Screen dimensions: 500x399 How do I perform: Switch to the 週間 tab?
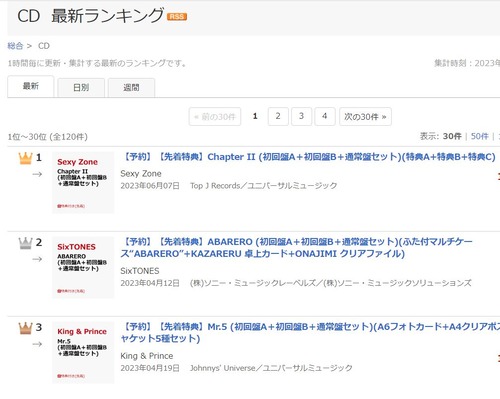point(131,88)
